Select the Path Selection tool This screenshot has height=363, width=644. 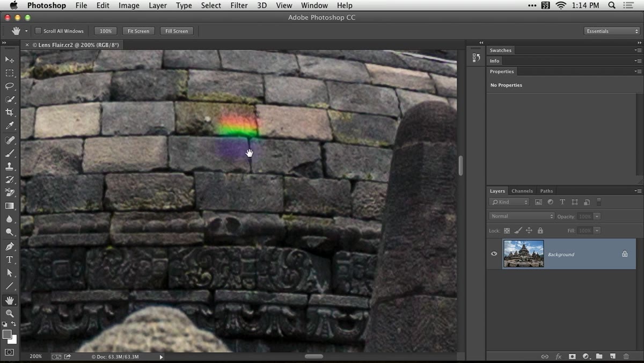10,273
